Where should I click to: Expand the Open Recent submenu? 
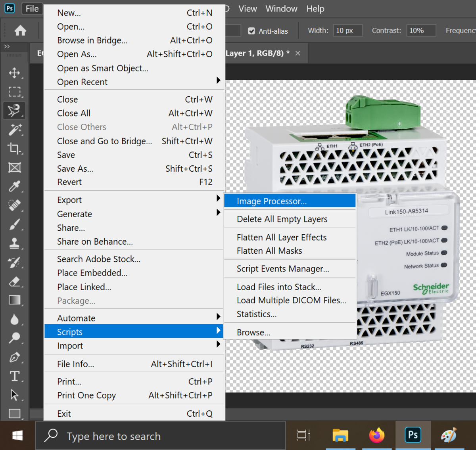point(135,82)
